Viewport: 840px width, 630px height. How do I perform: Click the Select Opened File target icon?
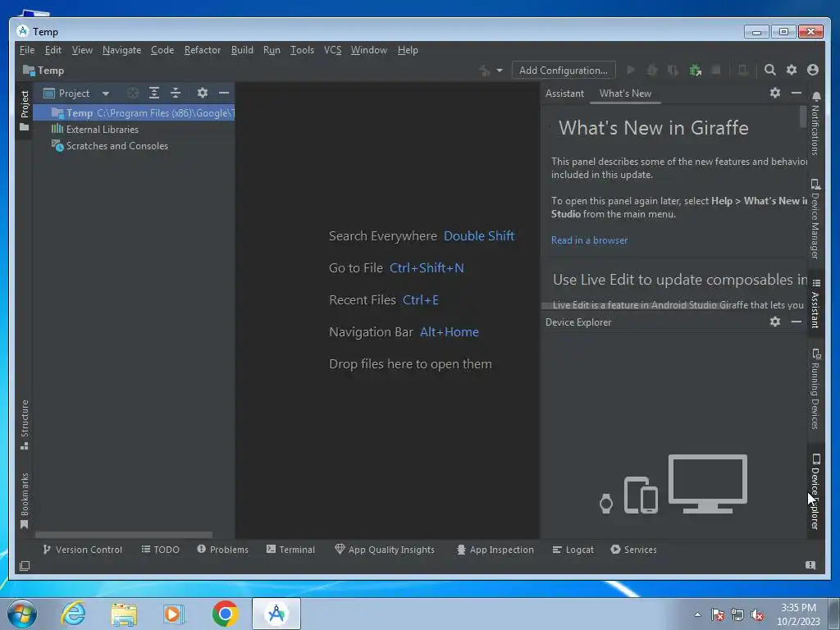point(132,93)
